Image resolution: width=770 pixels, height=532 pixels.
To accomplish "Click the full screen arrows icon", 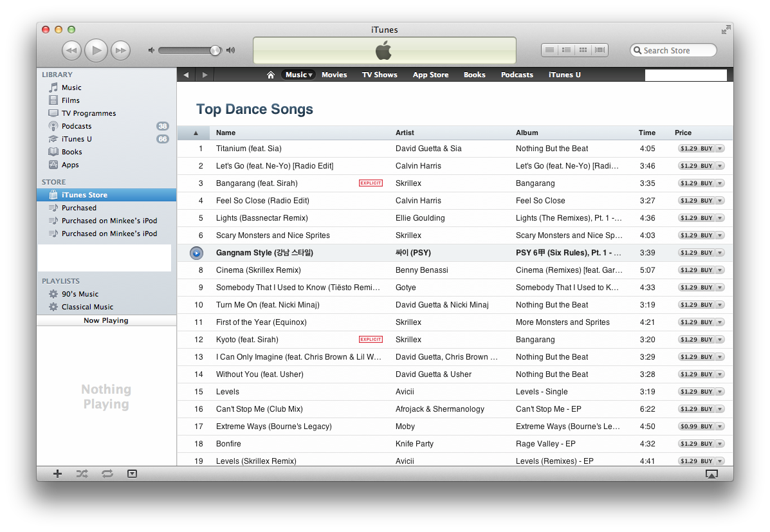I will 726,30.
